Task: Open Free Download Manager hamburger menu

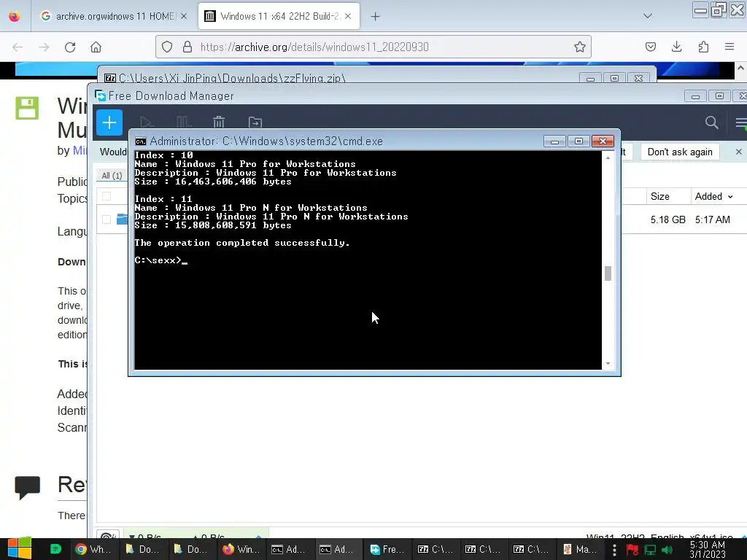Action: pos(741,122)
